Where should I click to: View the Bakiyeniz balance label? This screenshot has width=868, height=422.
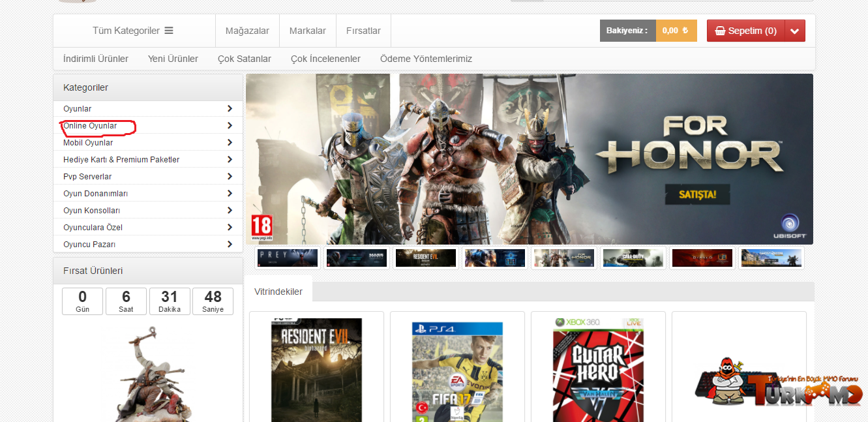(627, 31)
